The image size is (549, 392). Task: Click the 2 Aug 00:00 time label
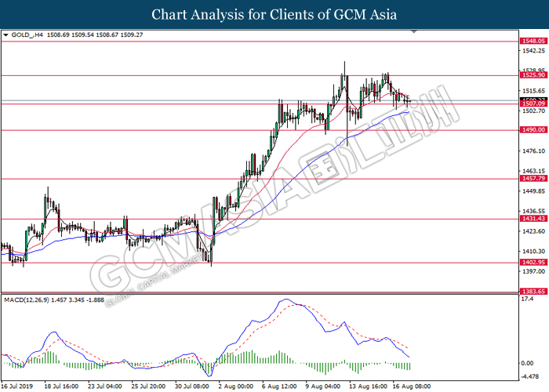(x=235, y=387)
